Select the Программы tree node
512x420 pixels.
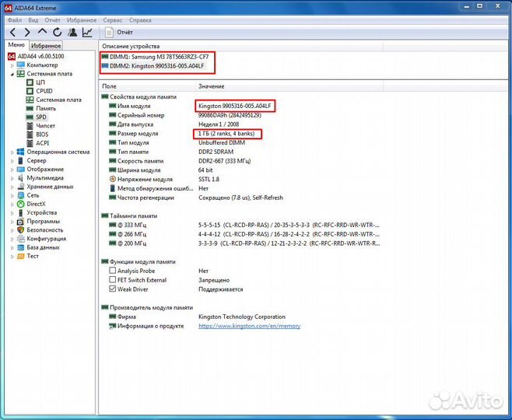38,221
